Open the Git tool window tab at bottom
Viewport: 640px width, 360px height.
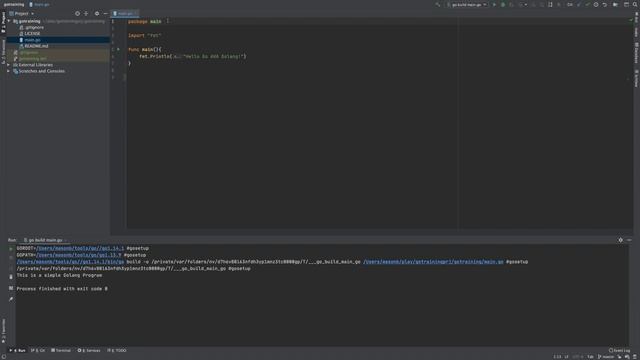[38, 350]
